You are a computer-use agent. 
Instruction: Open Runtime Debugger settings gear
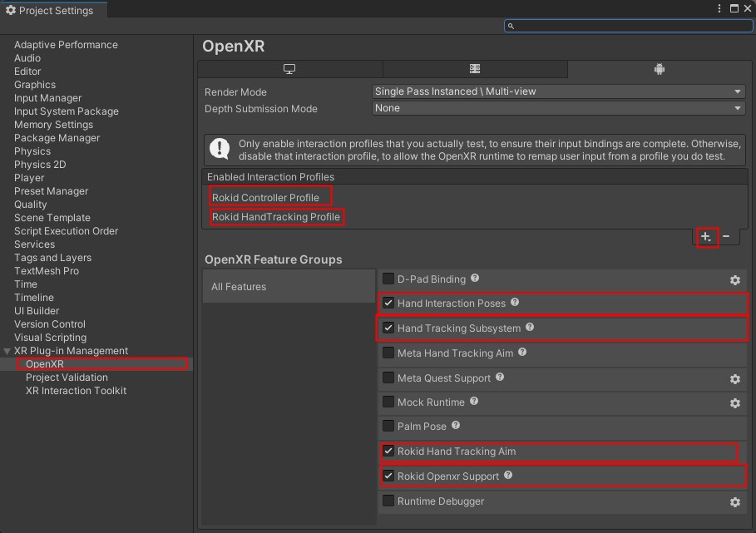[x=734, y=502]
